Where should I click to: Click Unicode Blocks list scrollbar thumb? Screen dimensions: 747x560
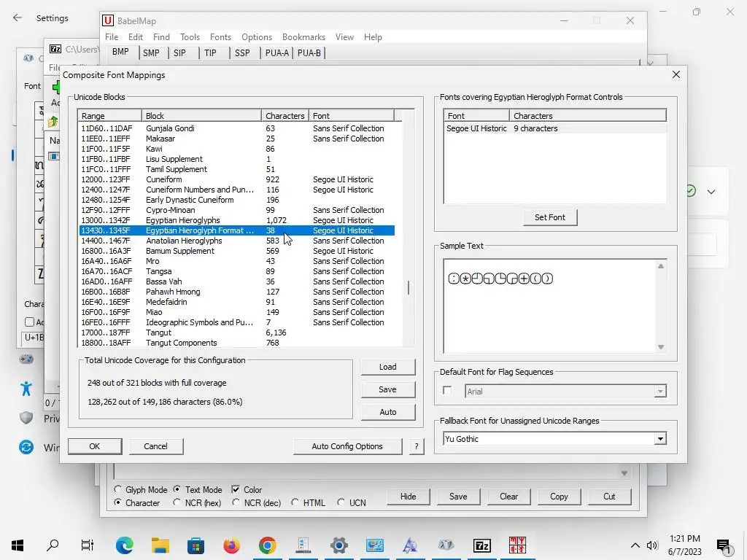click(409, 287)
